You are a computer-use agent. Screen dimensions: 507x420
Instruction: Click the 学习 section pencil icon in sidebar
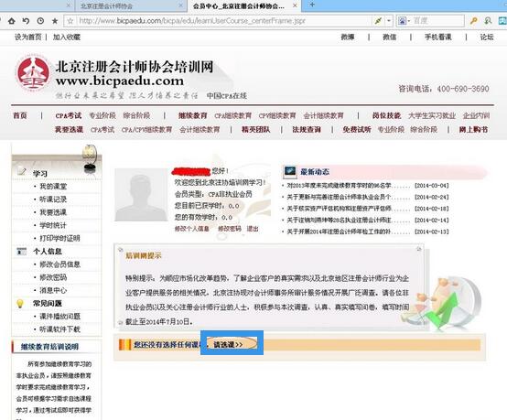[x=21, y=172]
